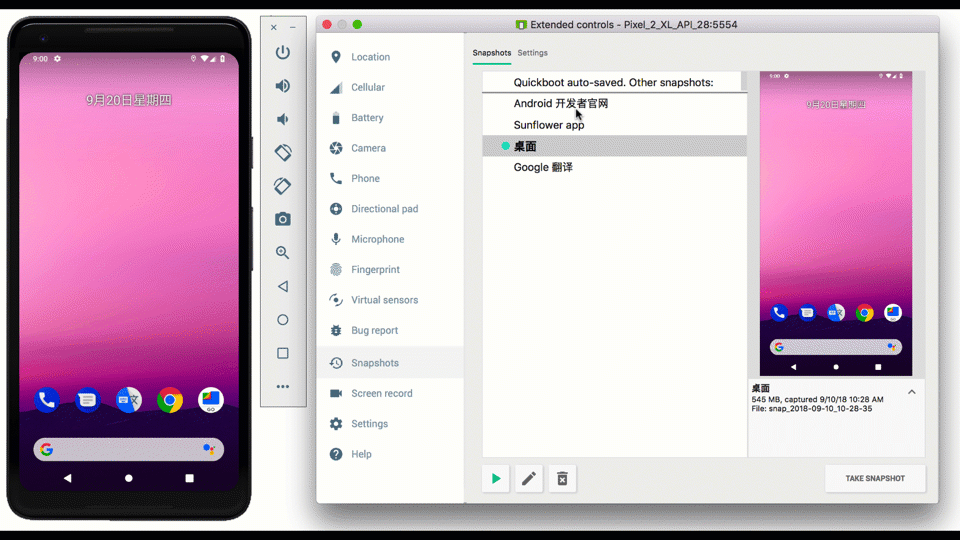Screen dimensions: 960x540
Task: Open the Fingerprint panel
Action: tap(390, 269)
